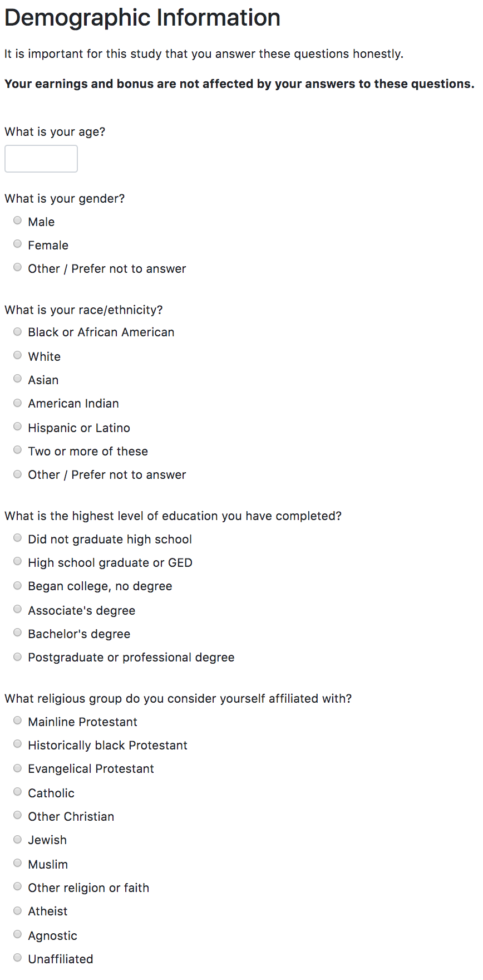Choose the White race option
The width and height of the screenshot is (483, 980).
tap(18, 355)
